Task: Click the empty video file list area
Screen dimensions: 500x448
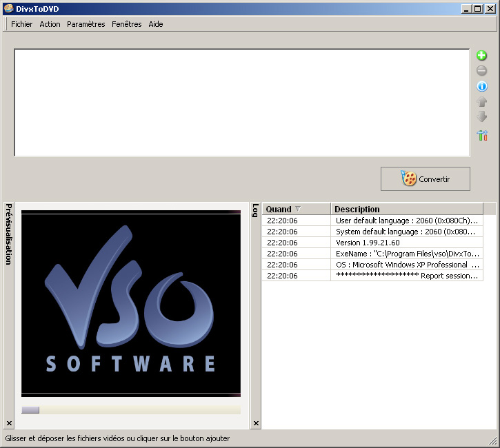Action: [241, 103]
